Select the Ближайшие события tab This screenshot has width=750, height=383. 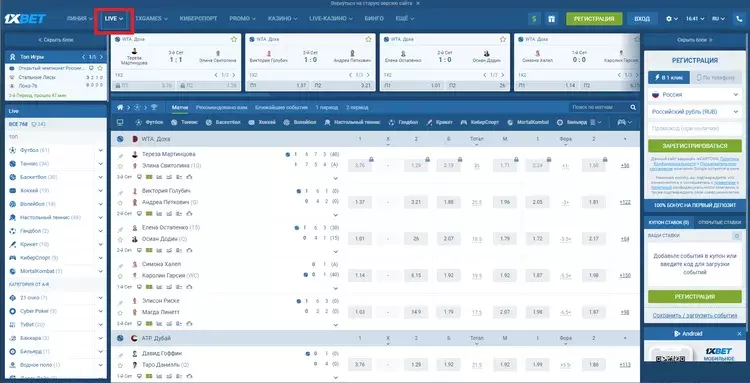[x=281, y=108]
